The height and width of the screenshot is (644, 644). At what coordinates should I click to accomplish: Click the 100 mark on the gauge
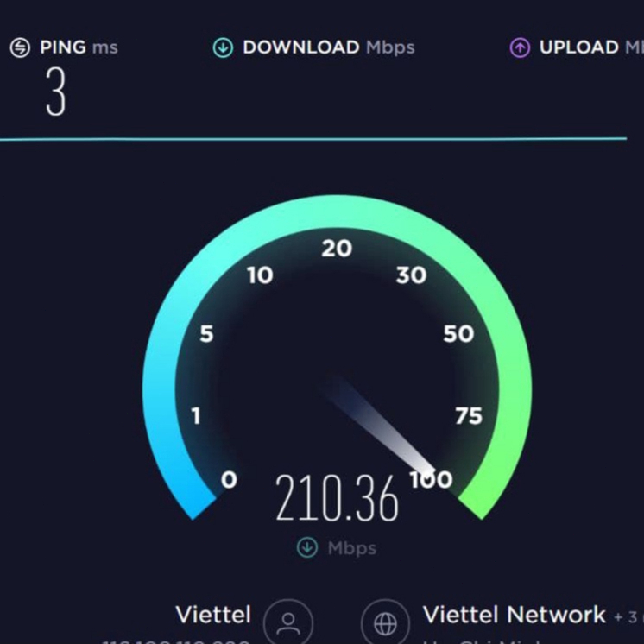point(432,479)
